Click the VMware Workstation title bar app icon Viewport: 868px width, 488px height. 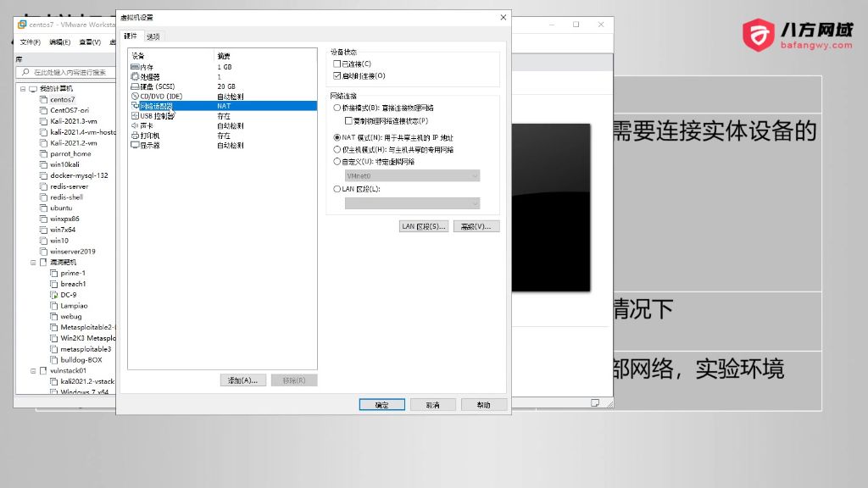(x=22, y=25)
